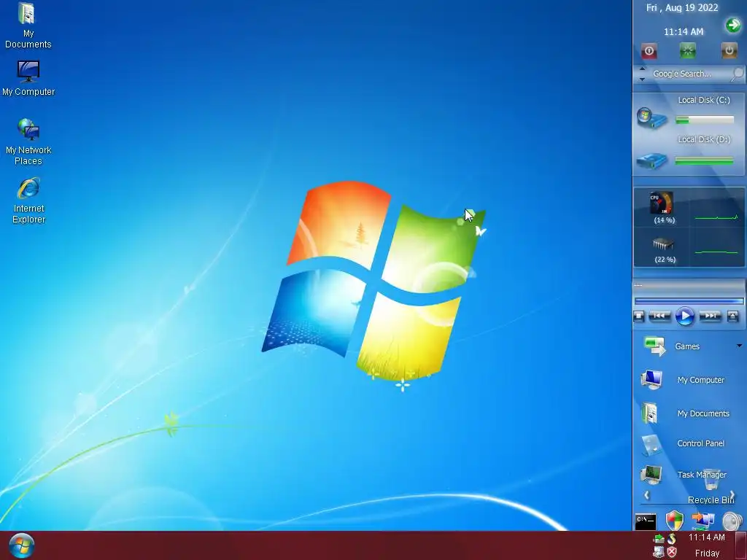Click the RAM chip icon showing 22 %
This screenshot has width=747, height=560.
tap(662, 244)
